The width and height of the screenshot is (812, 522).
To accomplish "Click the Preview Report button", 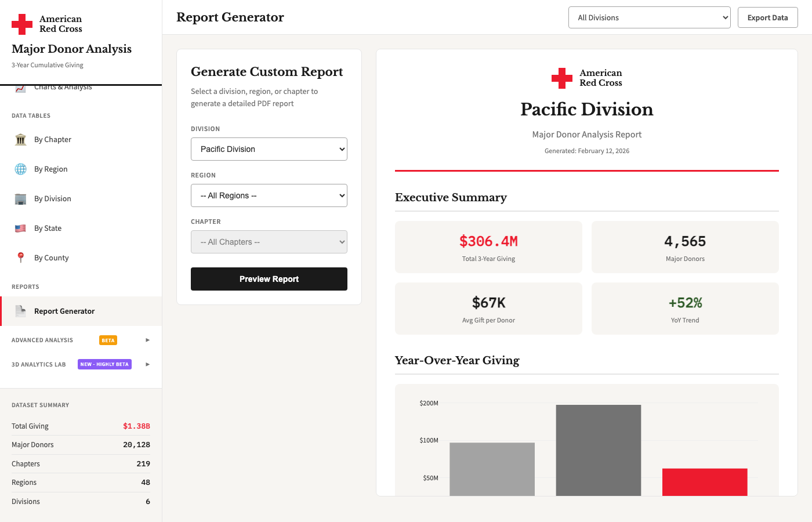I will (x=269, y=279).
